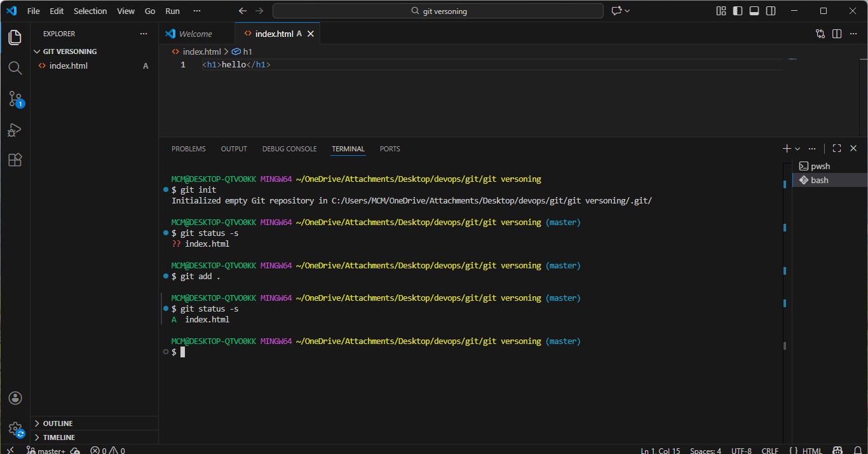Create a new terminal with plus icon
This screenshot has height=454, width=868.
click(787, 148)
